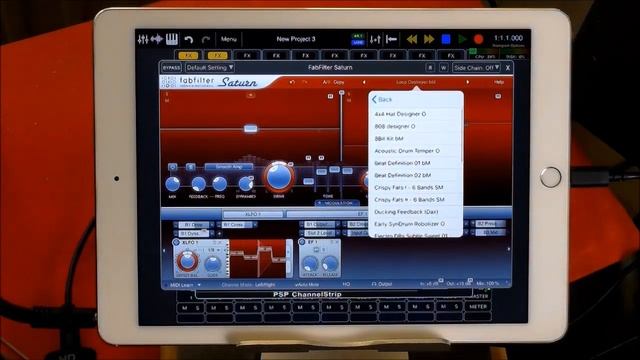Image resolution: width=640 pixels, height=360 pixels.
Task: Enable read automation R button
Action: click(430, 68)
